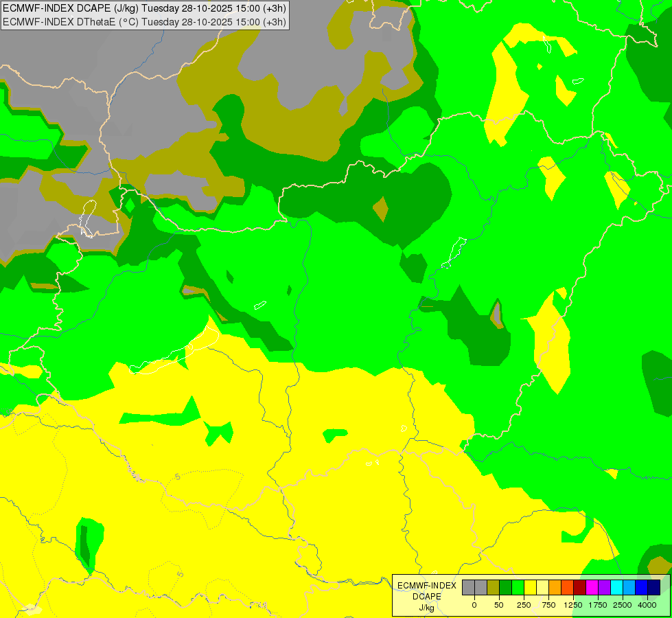Click the legend value 750
The width and height of the screenshot is (672, 618).
pos(548,605)
